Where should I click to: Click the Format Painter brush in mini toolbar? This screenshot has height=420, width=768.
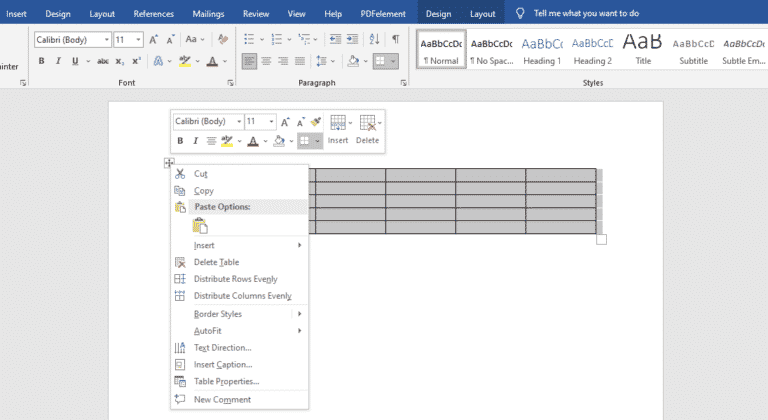tap(315, 121)
